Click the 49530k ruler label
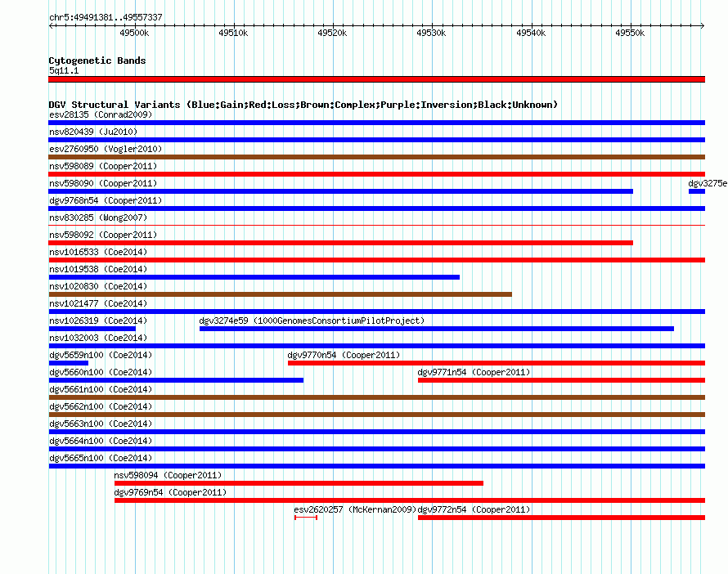Screen dimensions: 728x574 click(x=431, y=33)
